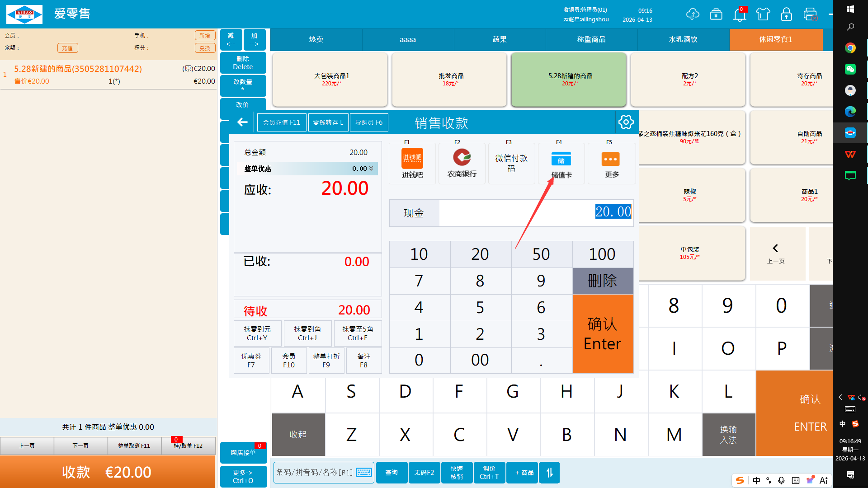868x488 pixels.
Task: Open payment settings gear icon
Action: tap(626, 122)
